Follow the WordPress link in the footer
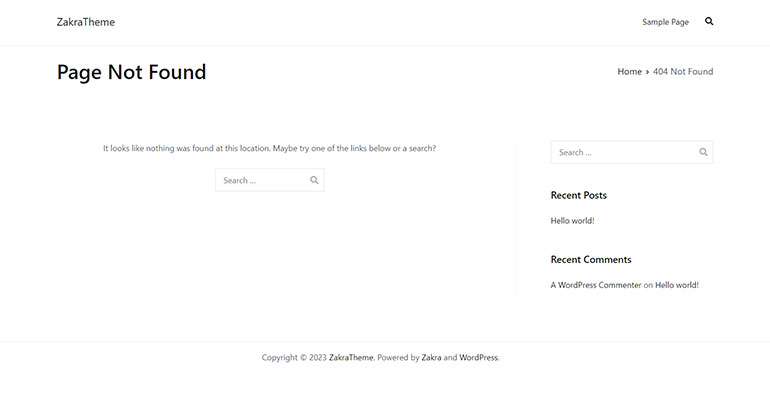The width and height of the screenshot is (770, 400). (478, 358)
